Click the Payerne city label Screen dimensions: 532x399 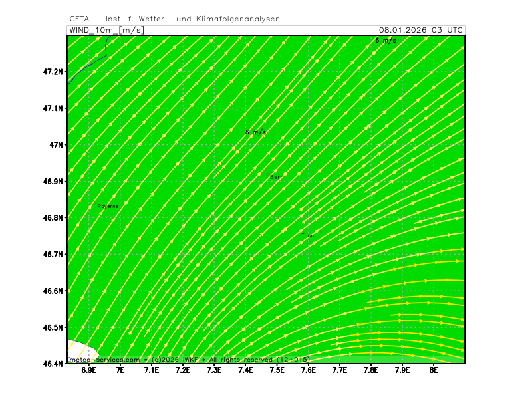[x=108, y=206]
